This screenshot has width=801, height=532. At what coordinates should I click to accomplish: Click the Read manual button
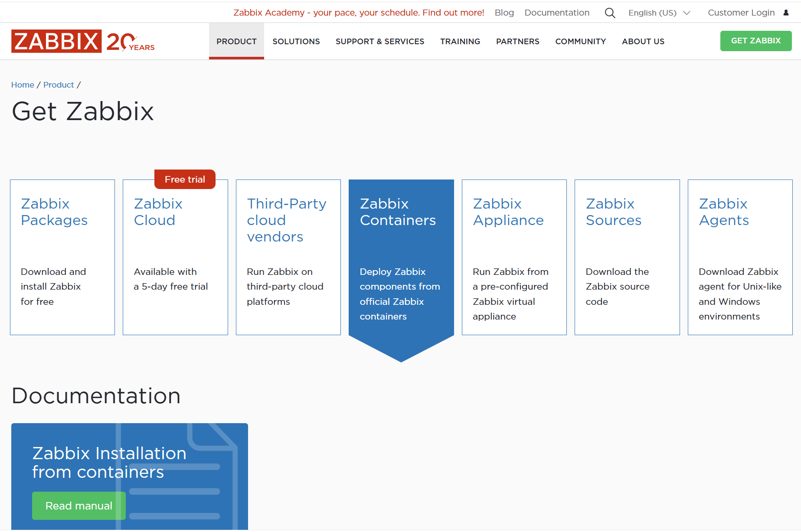coord(79,506)
